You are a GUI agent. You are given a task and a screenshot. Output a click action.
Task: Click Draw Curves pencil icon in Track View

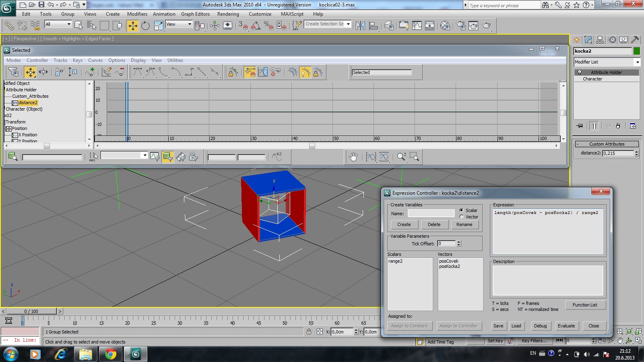pyautogui.click(x=107, y=72)
